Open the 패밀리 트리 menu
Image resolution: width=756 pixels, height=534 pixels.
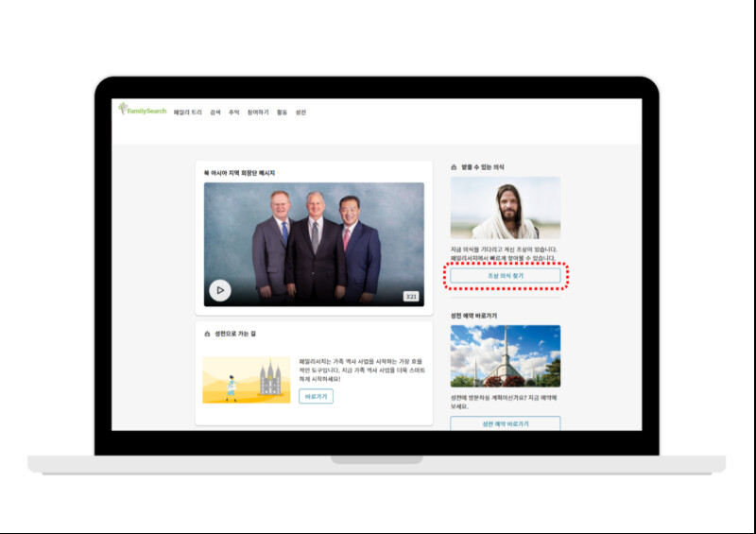pos(187,112)
